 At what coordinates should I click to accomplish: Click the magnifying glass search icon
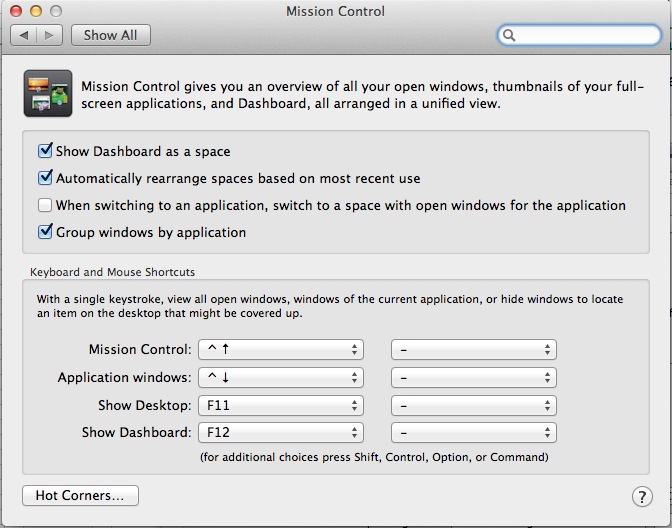509,35
